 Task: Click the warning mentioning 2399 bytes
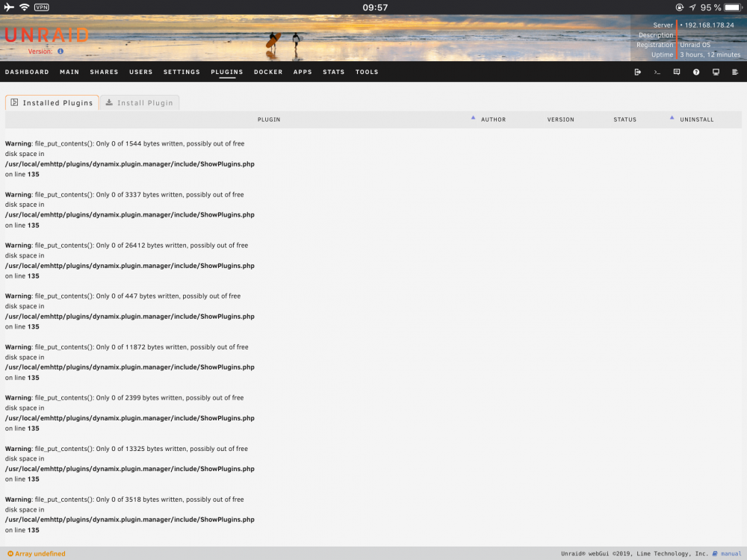pyautogui.click(x=129, y=413)
